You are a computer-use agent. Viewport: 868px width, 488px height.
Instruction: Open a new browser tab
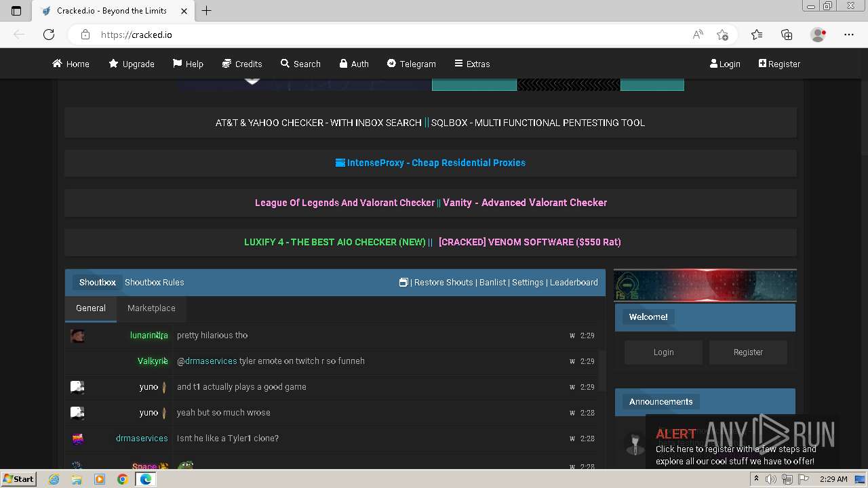point(207,11)
